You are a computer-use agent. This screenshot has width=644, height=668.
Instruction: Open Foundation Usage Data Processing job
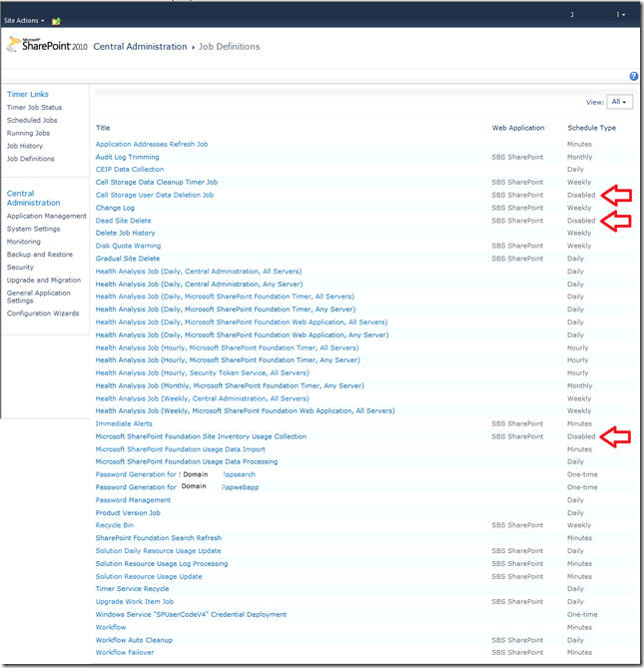coord(187,461)
